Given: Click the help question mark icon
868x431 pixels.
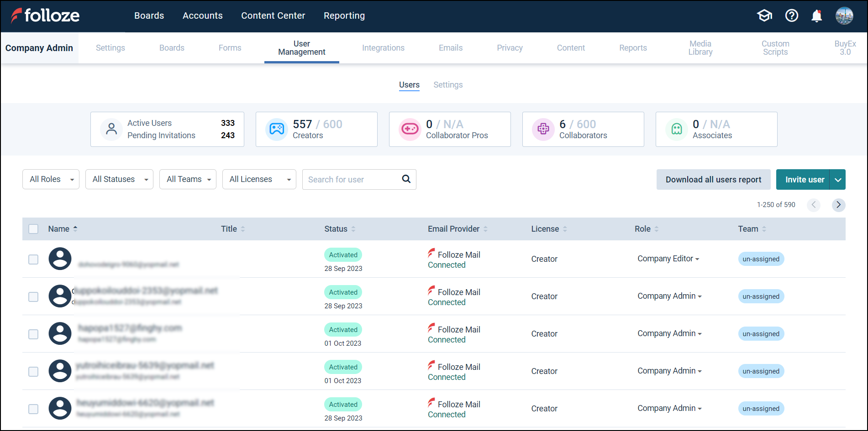Looking at the screenshot, I should [791, 16].
